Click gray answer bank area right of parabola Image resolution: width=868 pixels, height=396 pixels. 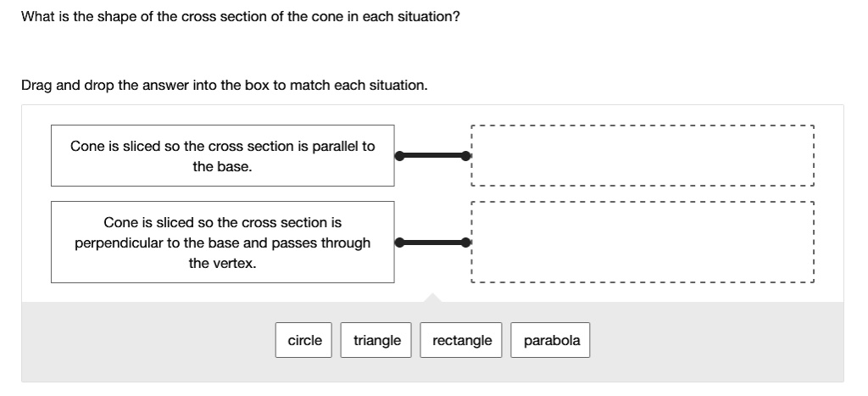click(x=717, y=341)
